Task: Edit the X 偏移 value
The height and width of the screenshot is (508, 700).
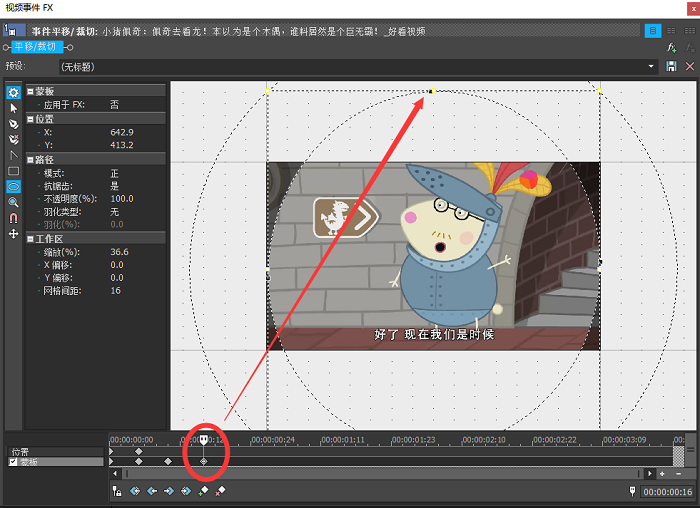Action: pyautogui.click(x=117, y=265)
